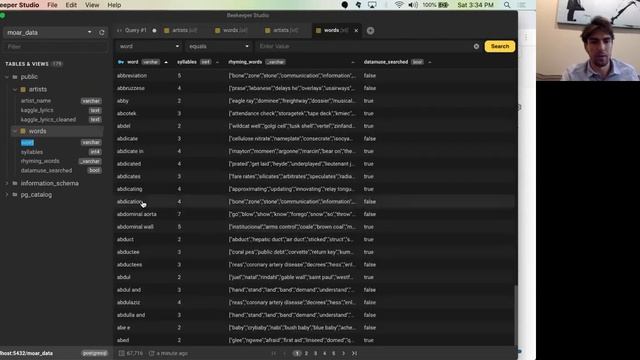Click the information_schema folder icon

15,183
